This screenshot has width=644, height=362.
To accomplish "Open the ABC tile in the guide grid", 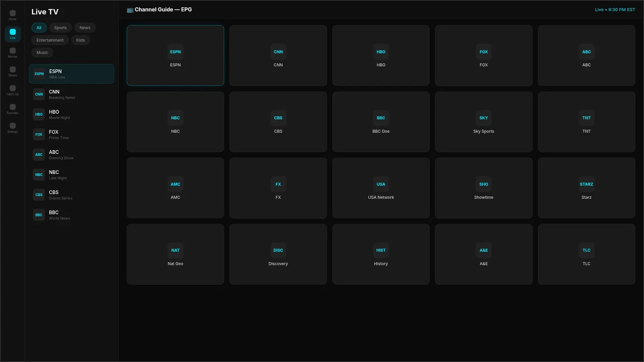I will (586, 56).
